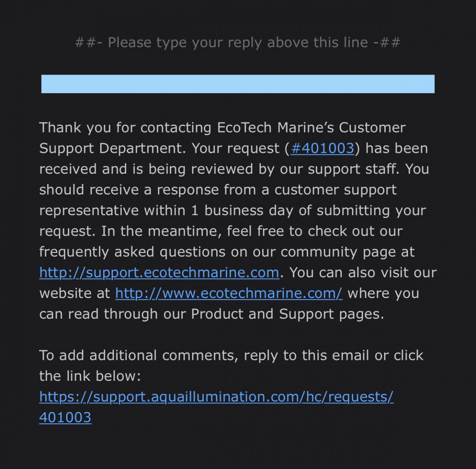Click the 'To add additional comments' sentence
The height and width of the screenshot is (469, 476).
[139, 356]
